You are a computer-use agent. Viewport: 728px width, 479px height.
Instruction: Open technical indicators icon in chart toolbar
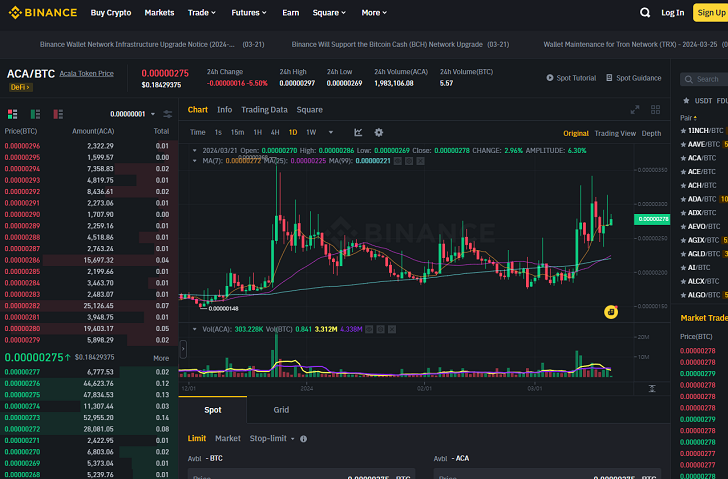coord(358,132)
